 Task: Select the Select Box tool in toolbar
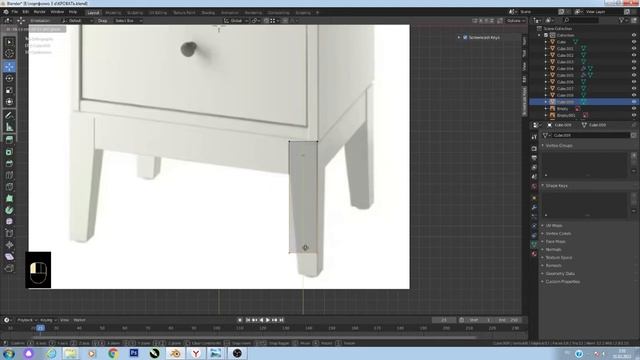9,42
